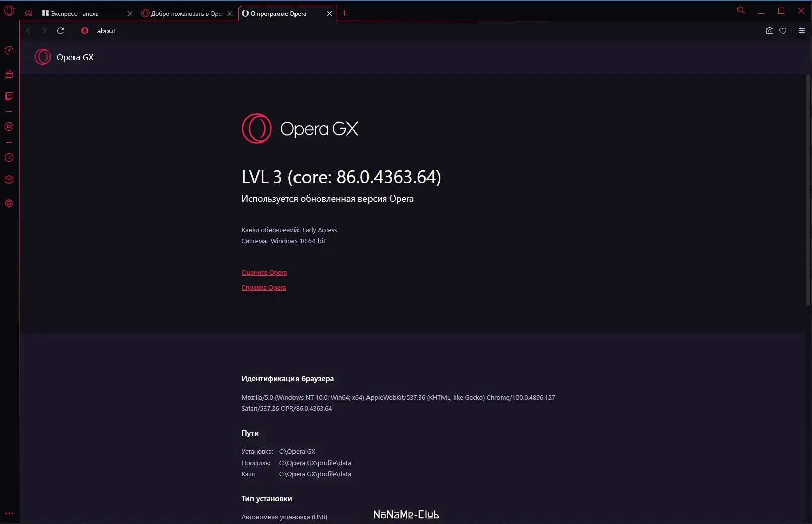Click the Opera GX header logo
The image size is (812, 524).
43,57
